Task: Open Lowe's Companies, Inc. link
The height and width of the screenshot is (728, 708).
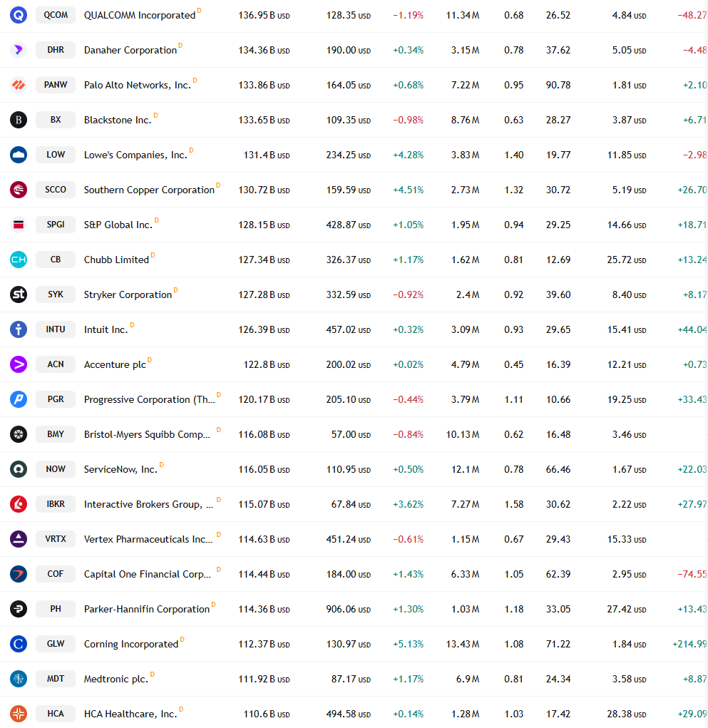Action: [x=135, y=155]
